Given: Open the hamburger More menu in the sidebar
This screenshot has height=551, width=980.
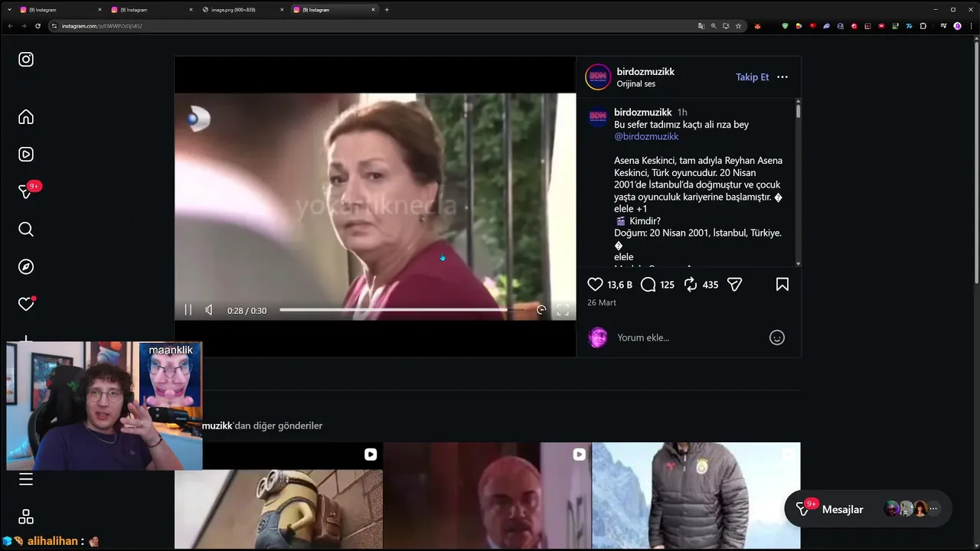Looking at the screenshot, I should pyautogui.click(x=26, y=480).
